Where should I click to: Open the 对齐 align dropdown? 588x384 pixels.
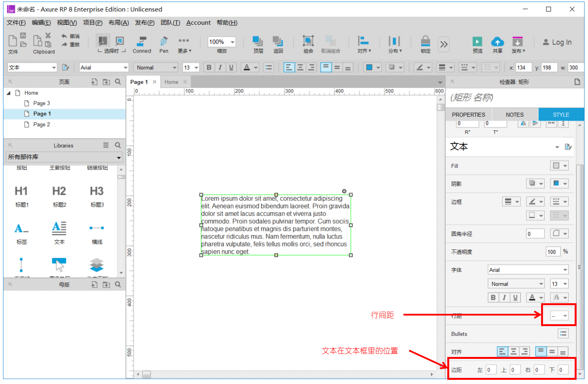click(364, 45)
